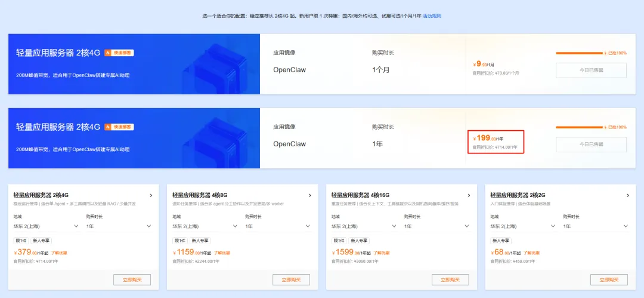
Task: Click 限1件 tag on the 2核4G card
Action: pos(20,241)
